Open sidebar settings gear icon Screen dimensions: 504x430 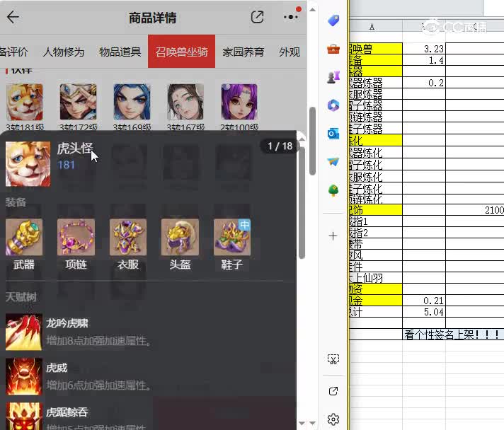[x=333, y=419]
